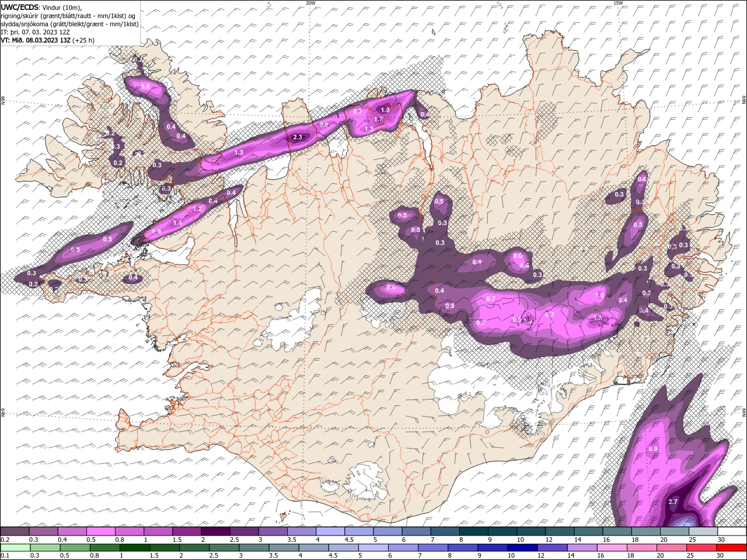
Task: Click the 30 label in the snow legend
Action: pos(722,540)
